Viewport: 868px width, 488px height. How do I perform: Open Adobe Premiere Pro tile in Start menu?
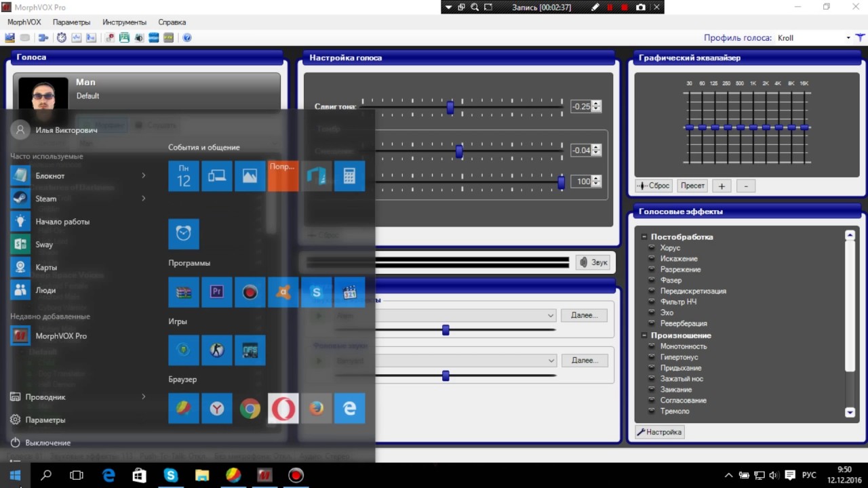click(x=217, y=292)
